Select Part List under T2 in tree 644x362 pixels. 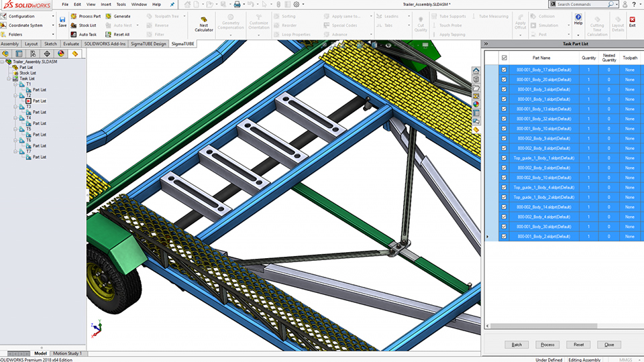click(40, 101)
